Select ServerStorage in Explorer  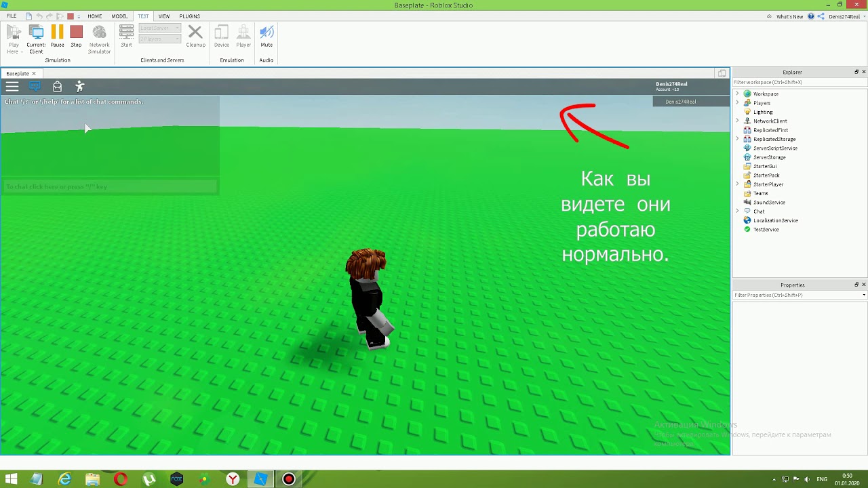coord(769,157)
